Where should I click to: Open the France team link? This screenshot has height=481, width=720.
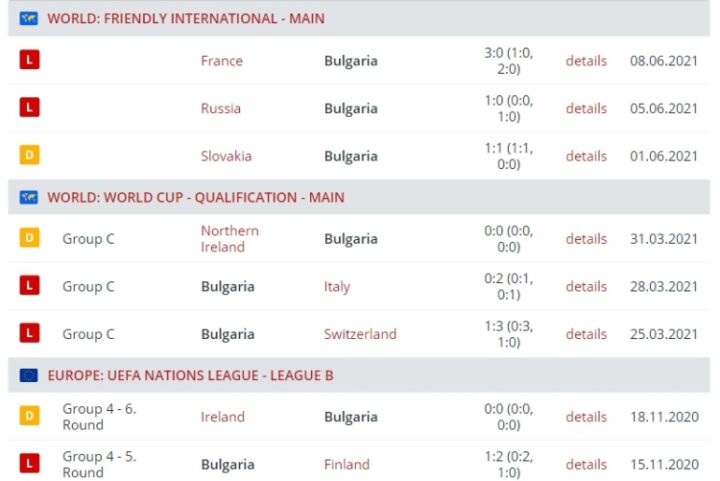(221, 60)
